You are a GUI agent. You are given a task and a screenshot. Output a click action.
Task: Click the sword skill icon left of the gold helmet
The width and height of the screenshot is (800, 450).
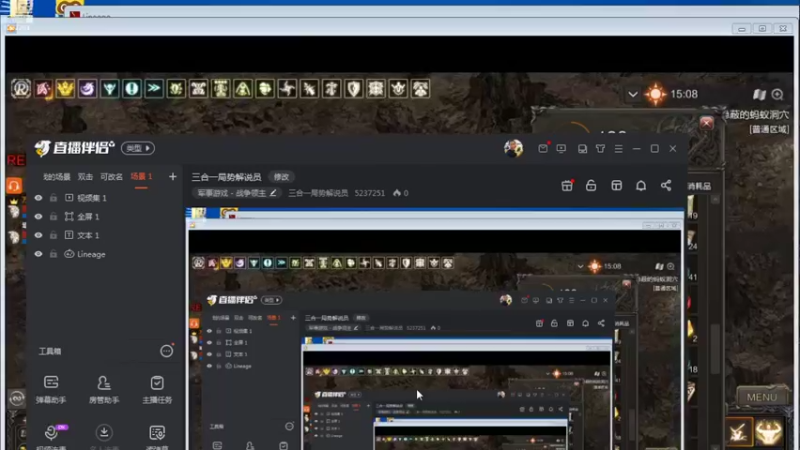click(x=739, y=432)
